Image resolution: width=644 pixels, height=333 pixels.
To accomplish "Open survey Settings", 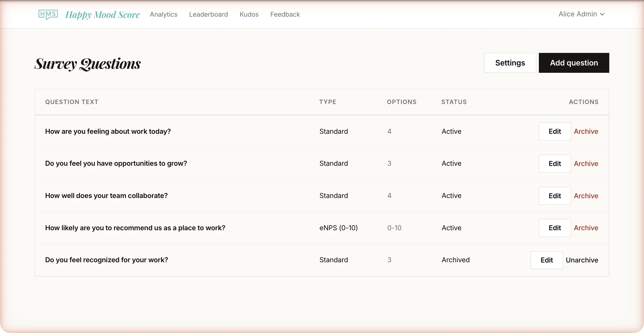I will coord(510,63).
